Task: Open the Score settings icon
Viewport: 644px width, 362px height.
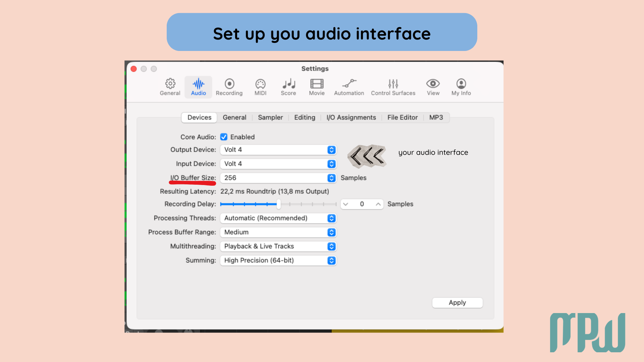Action: click(x=288, y=87)
